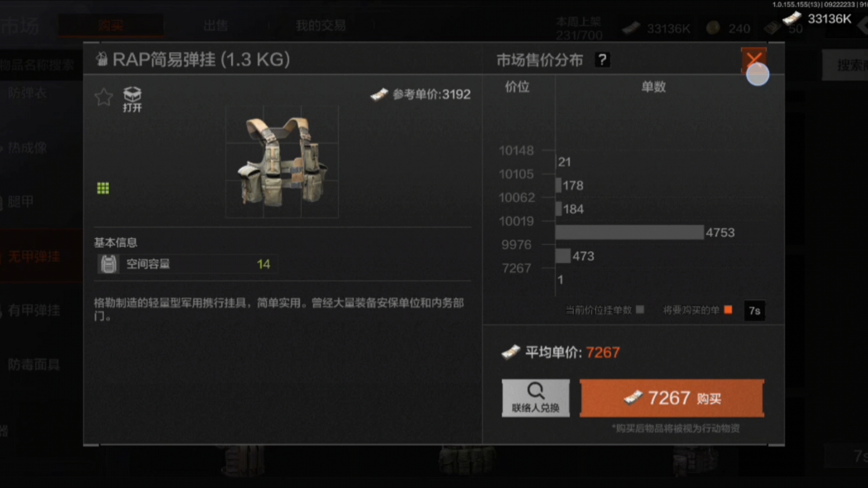Click the backpack icon beside 空间容量

[108, 264]
